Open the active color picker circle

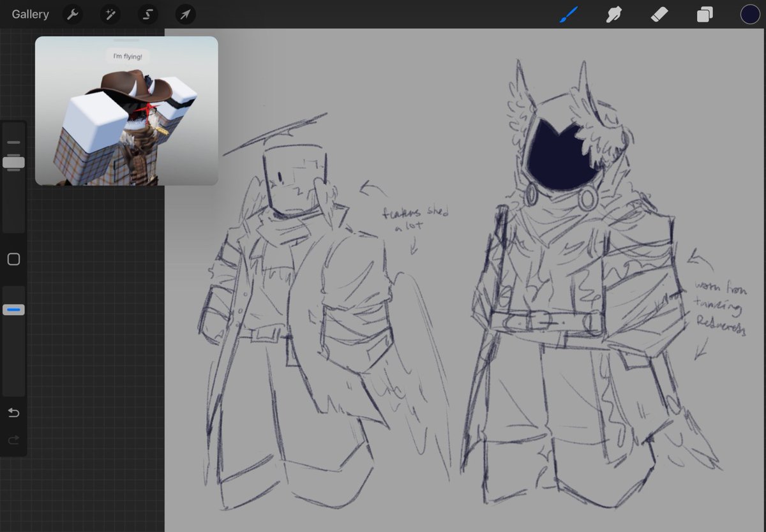750,14
